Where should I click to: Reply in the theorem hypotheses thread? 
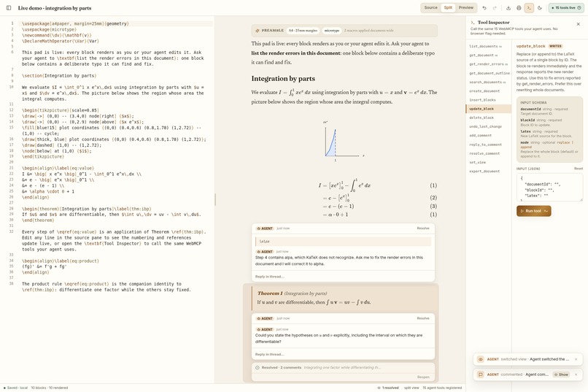click(x=343, y=355)
